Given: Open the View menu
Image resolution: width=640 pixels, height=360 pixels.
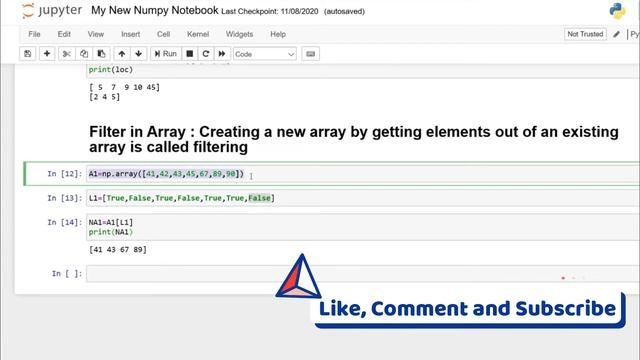Looking at the screenshot, I should pyautogui.click(x=96, y=34).
